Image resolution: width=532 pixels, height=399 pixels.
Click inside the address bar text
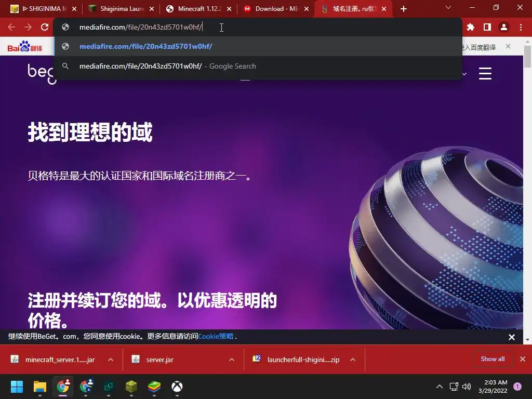140,27
